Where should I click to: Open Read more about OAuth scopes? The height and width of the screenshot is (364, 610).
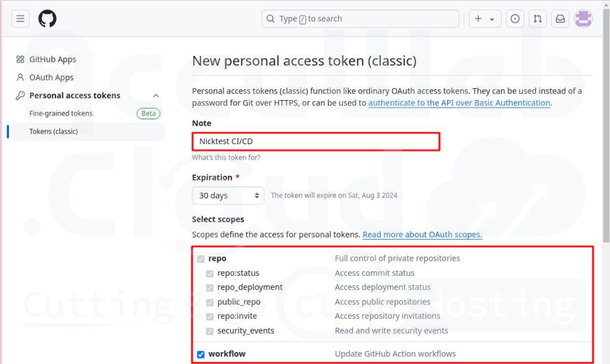[x=422, y=234]
